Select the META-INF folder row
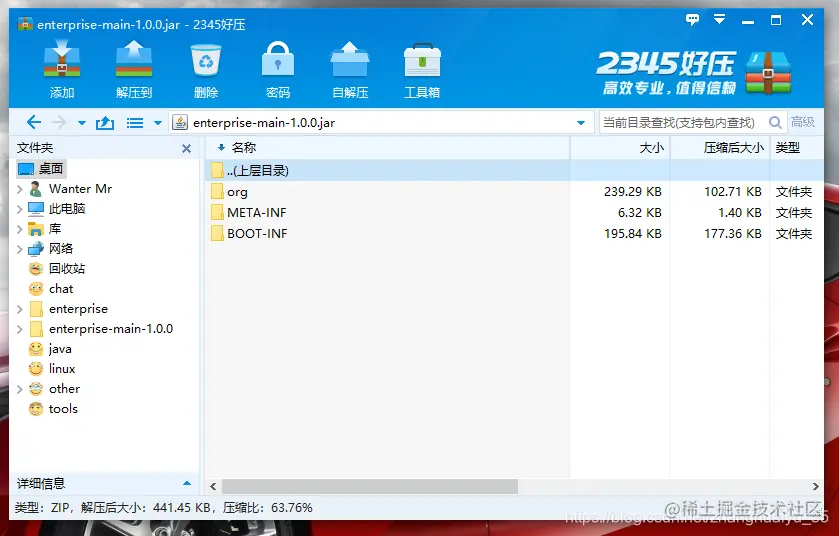The image size is (839, 536). [x=514, y=212]
